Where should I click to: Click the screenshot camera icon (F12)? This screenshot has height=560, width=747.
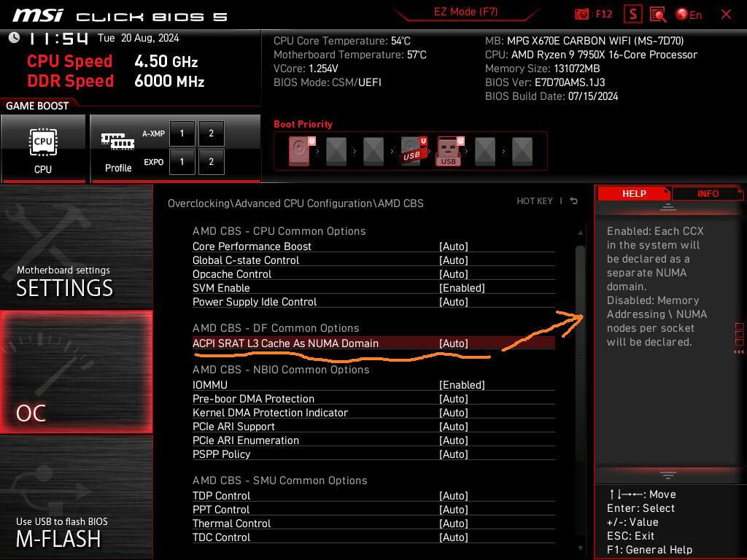(x=582, y=15)
